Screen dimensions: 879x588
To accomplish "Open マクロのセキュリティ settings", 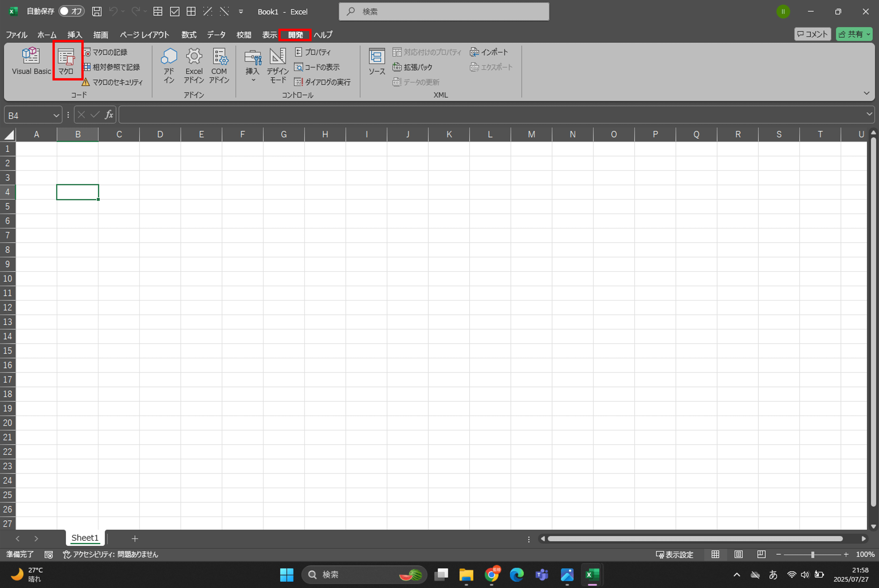I will 113,82.
